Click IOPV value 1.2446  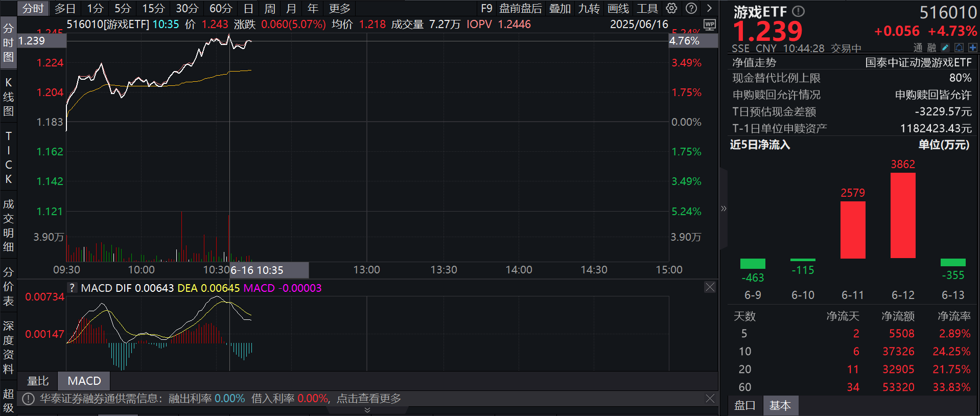tap(514, 25)
